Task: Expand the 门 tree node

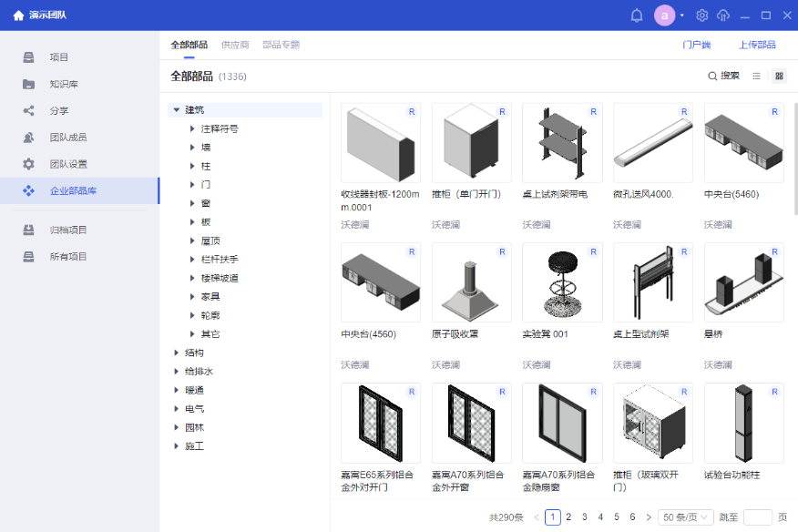Action: pos(192,184)
